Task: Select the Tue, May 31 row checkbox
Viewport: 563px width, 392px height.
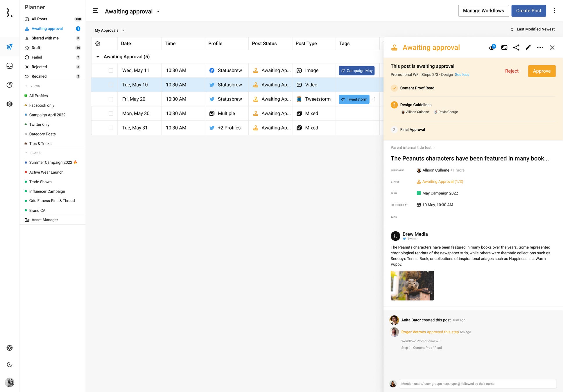Action: 111,128
